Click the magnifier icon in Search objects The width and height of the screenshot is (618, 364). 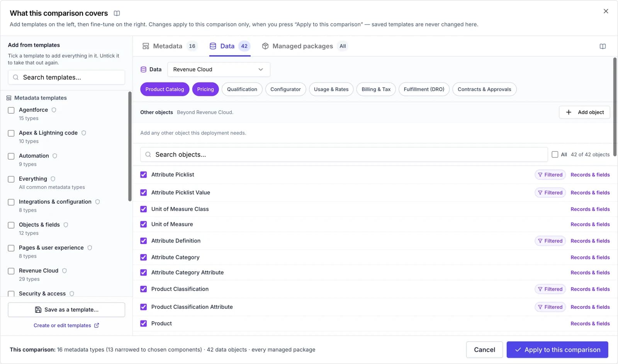(x=148, y=155)
